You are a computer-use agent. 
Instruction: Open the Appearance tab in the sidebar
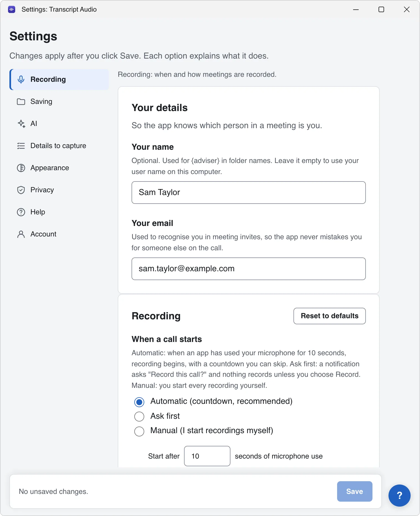(x=60, y=168)
